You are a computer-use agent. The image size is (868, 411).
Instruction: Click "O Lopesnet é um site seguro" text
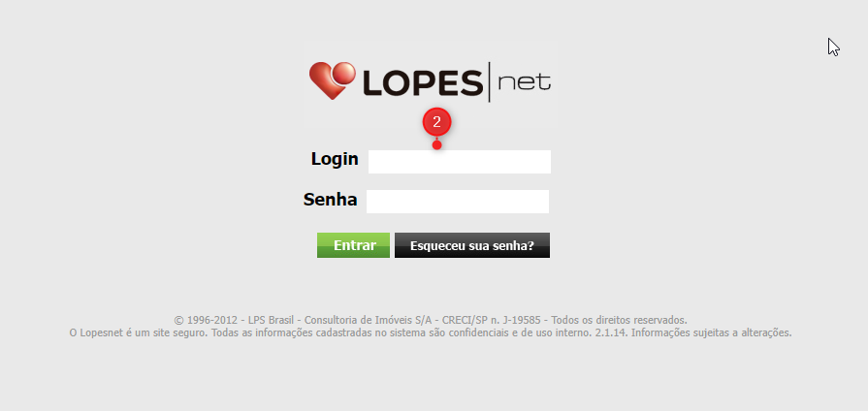click(138, 333)
